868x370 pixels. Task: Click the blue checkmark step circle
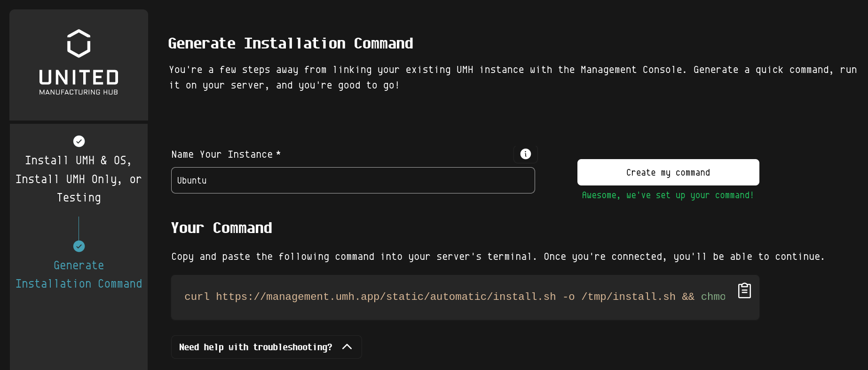click(79, 246)
